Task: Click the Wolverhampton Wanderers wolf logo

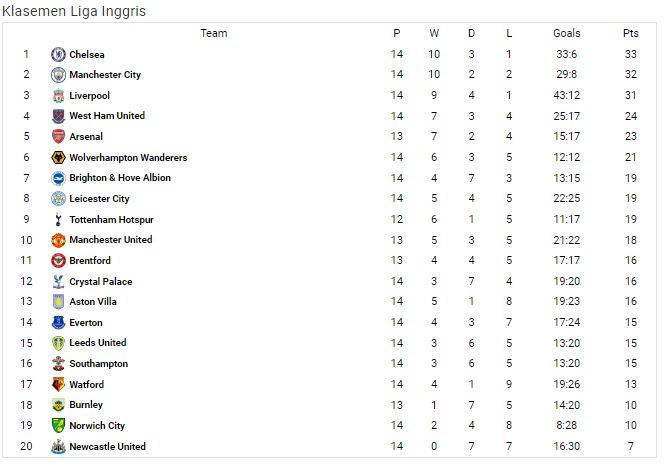Action: pyautogui.click(x=58, y=158)
